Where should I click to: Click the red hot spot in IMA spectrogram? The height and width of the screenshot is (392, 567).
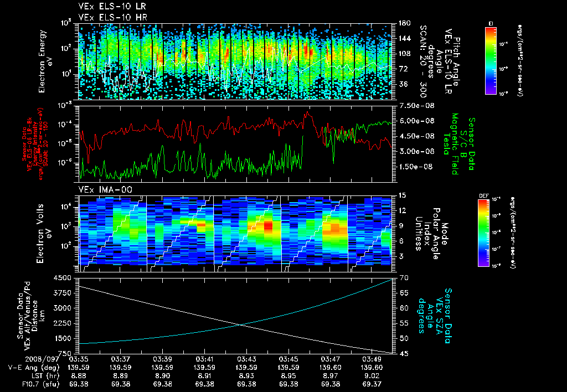coord(269,227)
